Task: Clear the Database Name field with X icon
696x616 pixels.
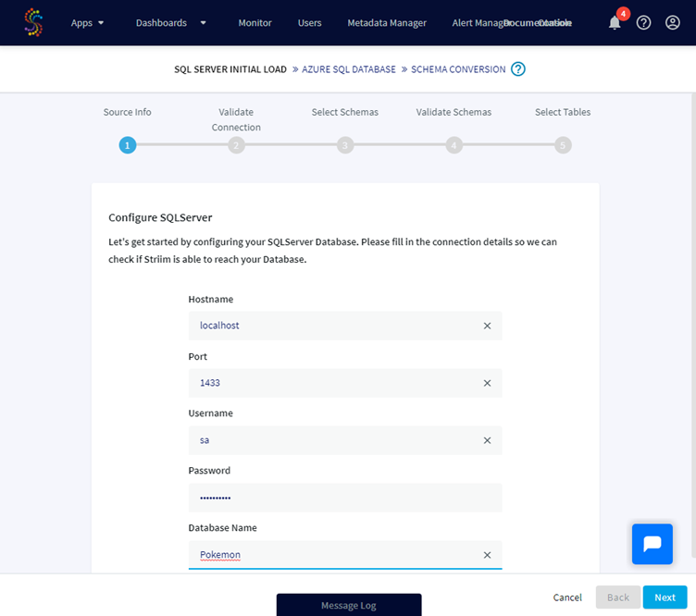Action: tap(487, 555)
